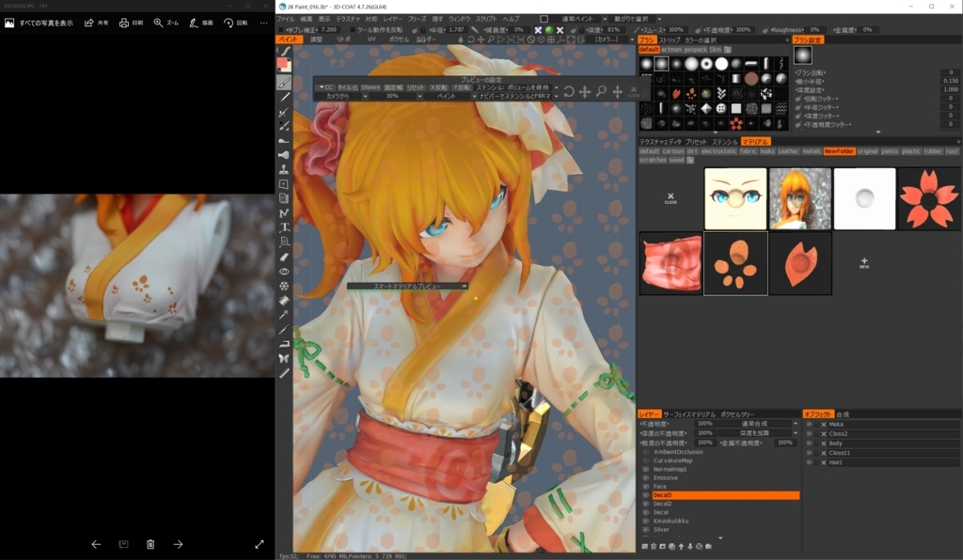Click the move arrows icon in preview settings
This screenshot has height=560, width=963.
click(x=585, y=92)
